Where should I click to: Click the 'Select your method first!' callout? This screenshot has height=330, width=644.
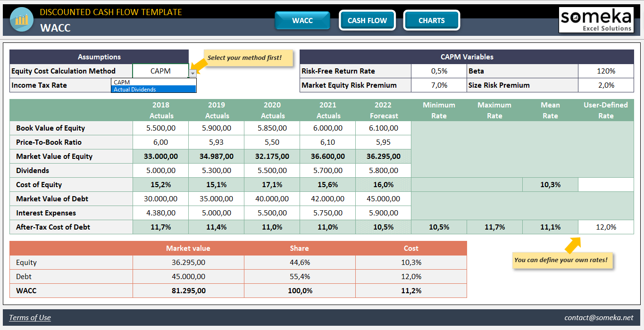coord(248,58)
